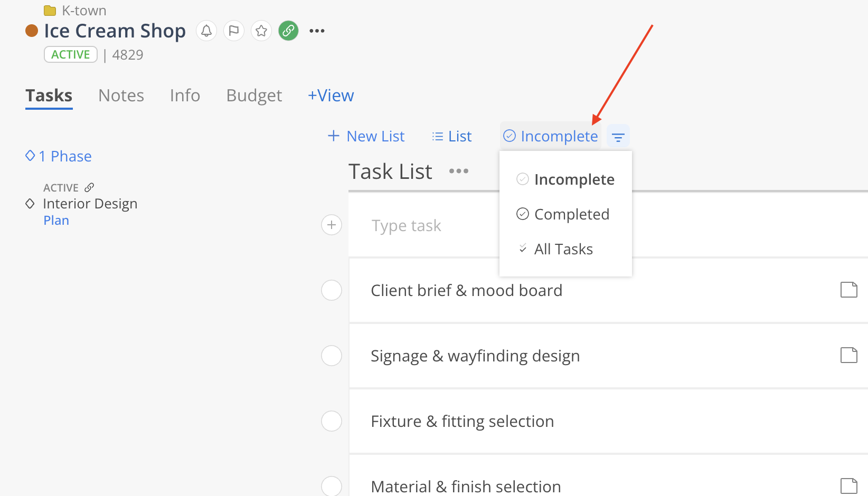Open the note on Signage & wayfinding task
Screen dimensions: 868x496
[848, 356]
